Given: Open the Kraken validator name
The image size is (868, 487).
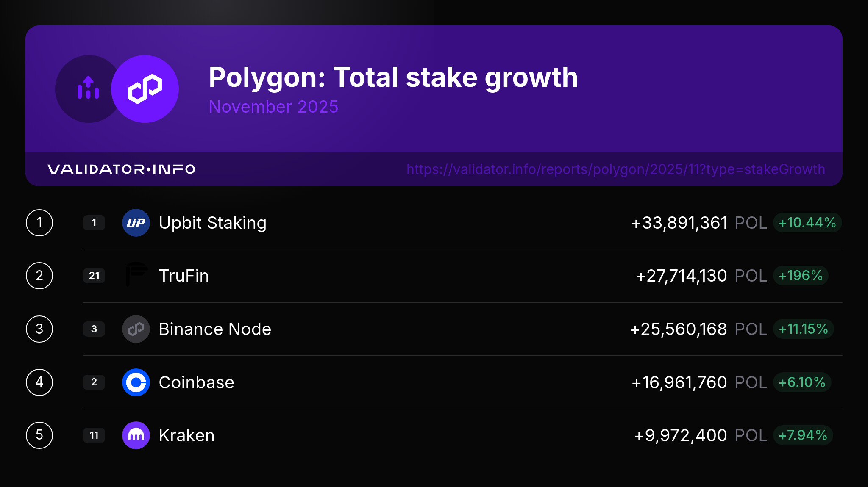Looking at the screenshot, I should [x=186, y=435].
